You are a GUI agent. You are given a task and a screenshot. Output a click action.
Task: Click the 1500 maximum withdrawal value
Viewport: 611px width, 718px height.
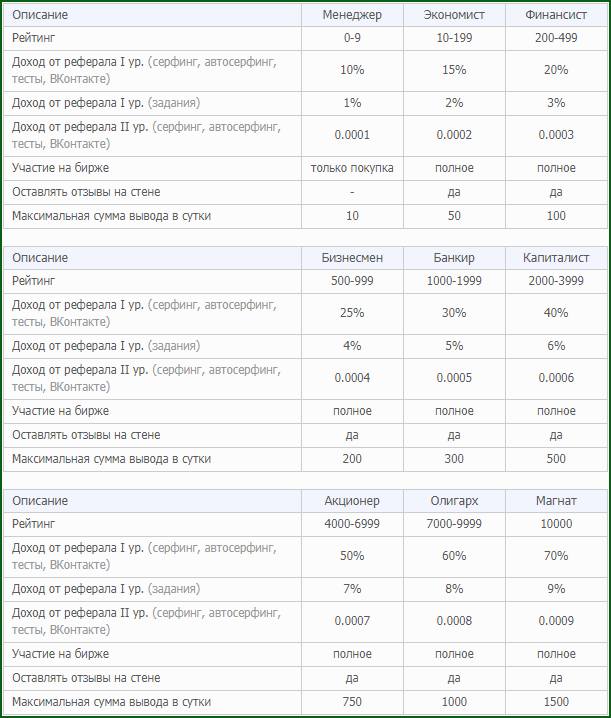(556, 702)
